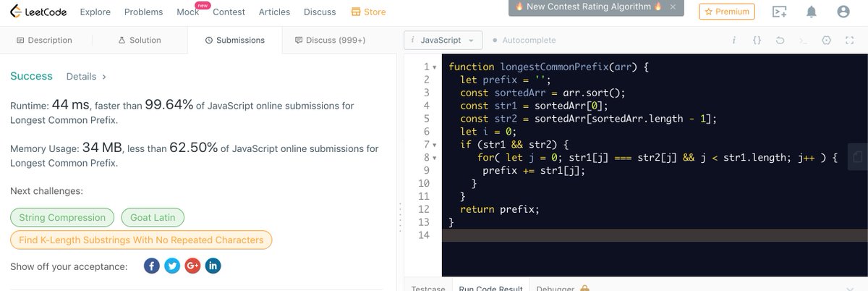This screenshot has width=868, height=291.
Task: Open the Debugger tab
Action: [556, 288]
